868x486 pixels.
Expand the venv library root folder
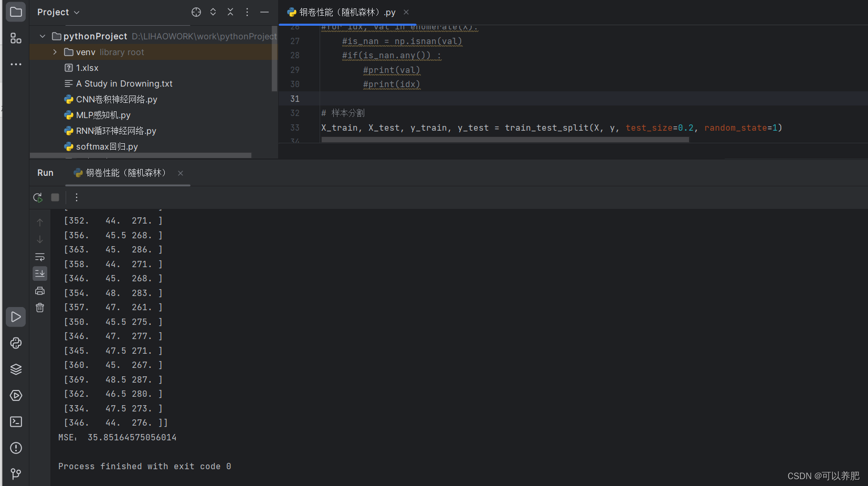click(55, 52)
